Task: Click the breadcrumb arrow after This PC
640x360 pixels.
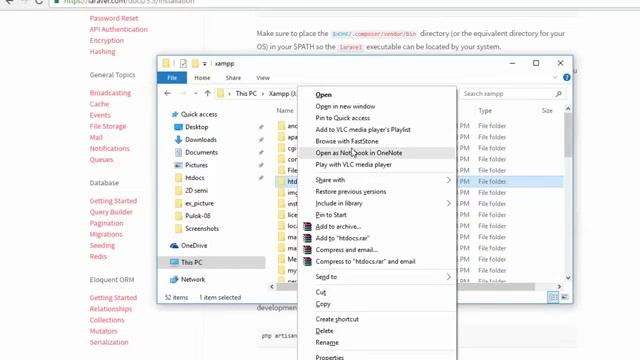Action: [262, 94]
